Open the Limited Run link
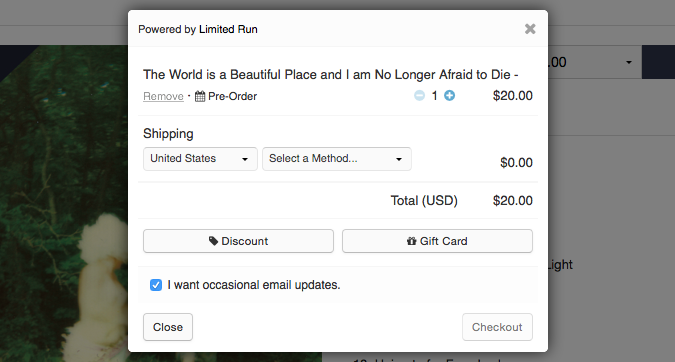Image resolution: width=675 pixels, height=362 pixels. tap(228, 29)
